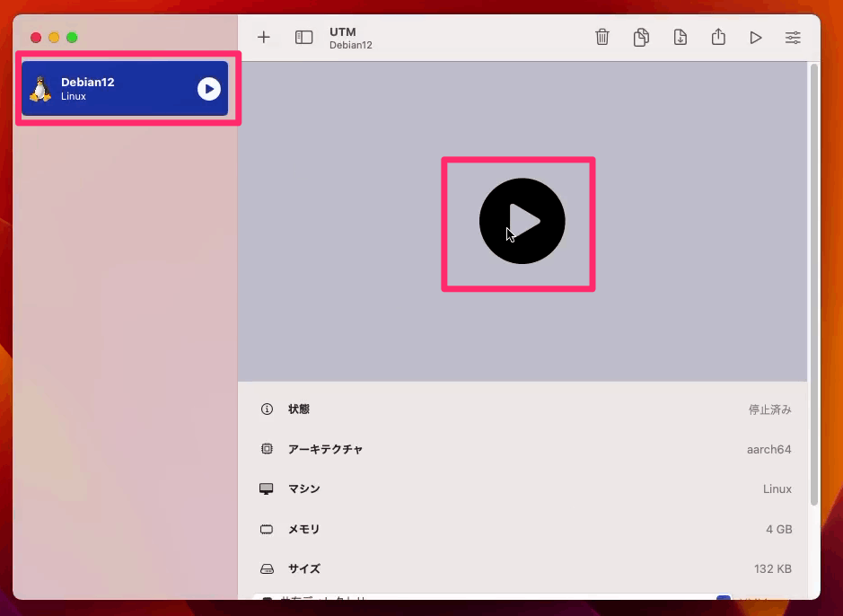Minimize the UTM window with yellow button

tap(54, 38)
